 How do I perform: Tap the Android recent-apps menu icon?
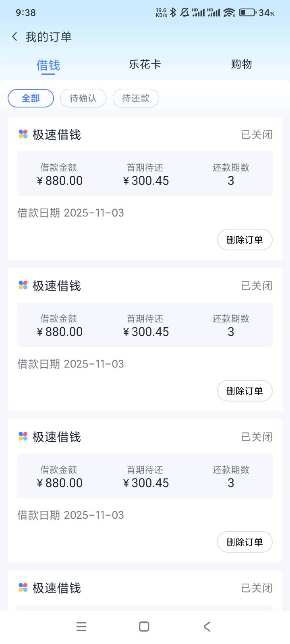[81, 626]
